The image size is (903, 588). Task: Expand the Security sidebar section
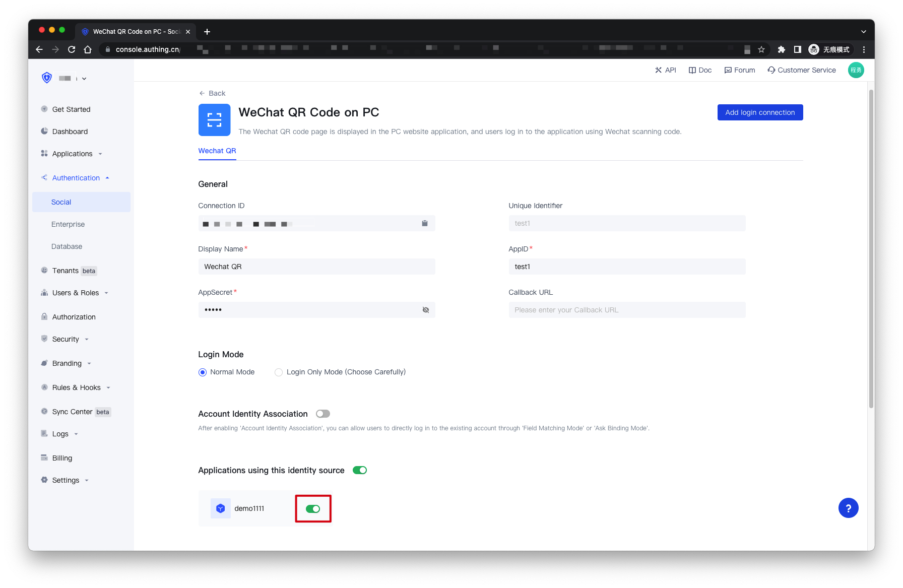66,339
